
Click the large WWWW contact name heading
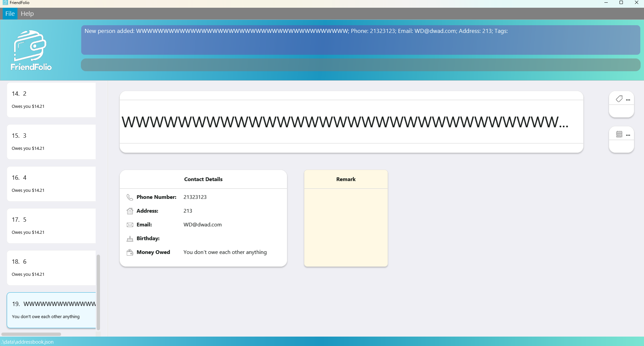click(345, 122)
